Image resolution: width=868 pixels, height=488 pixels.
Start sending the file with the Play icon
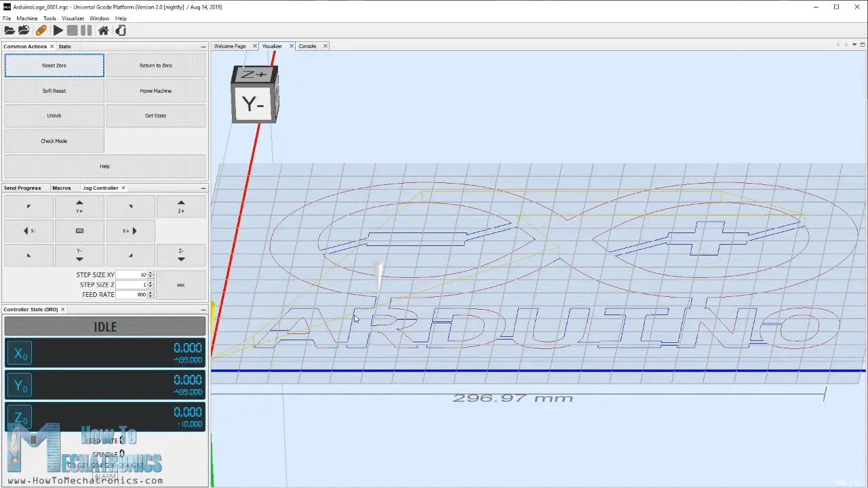point(58,30)
